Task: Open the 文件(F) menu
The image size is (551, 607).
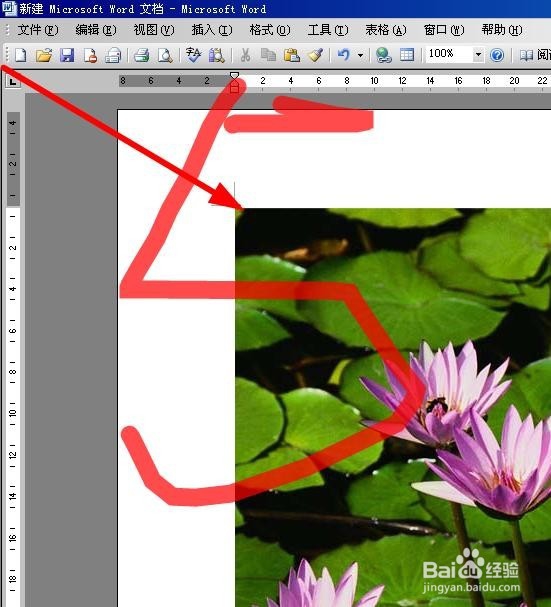Action: (x=38, y=30)
